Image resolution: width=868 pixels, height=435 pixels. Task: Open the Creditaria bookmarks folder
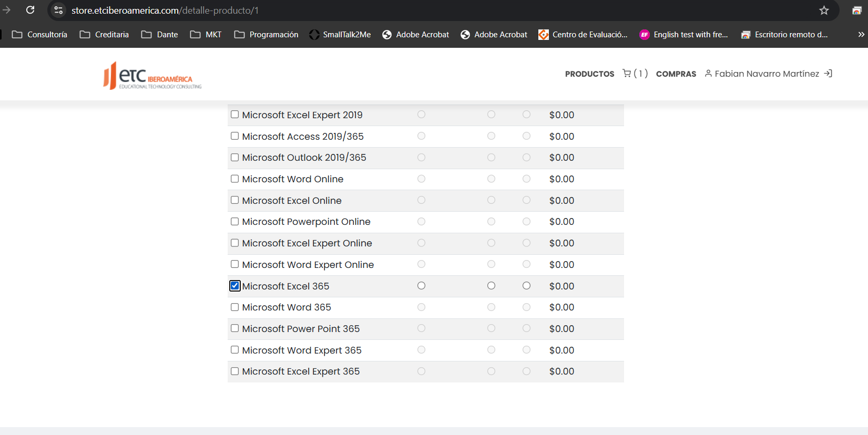[104, 35]
